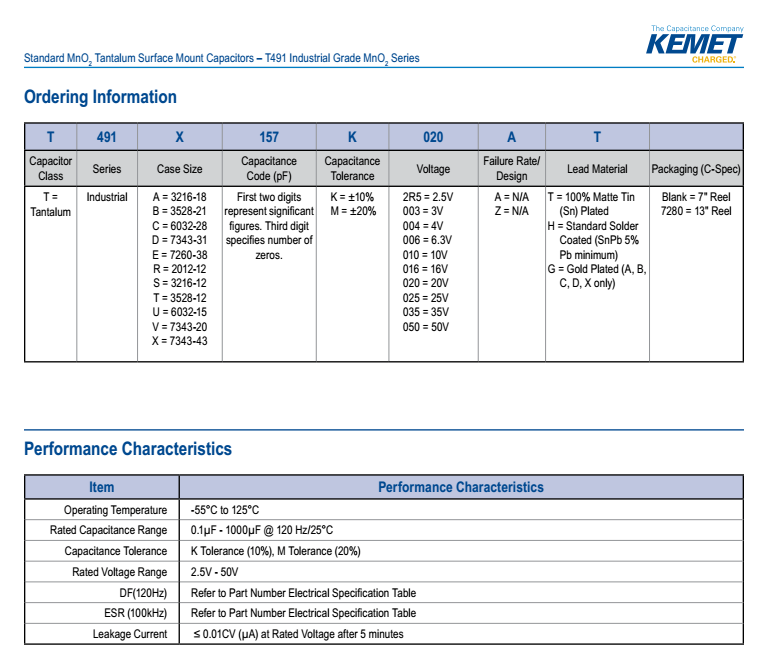Click the Capacitance Tolerance column header

point(352,168)
